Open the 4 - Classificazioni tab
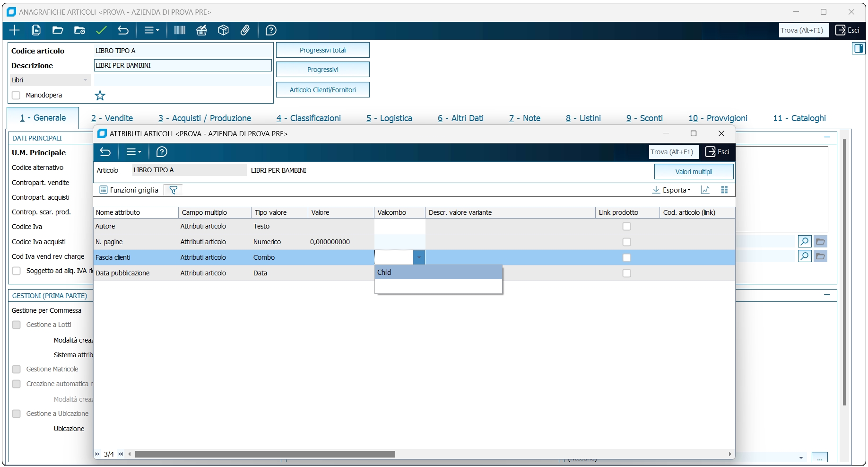 309,118
